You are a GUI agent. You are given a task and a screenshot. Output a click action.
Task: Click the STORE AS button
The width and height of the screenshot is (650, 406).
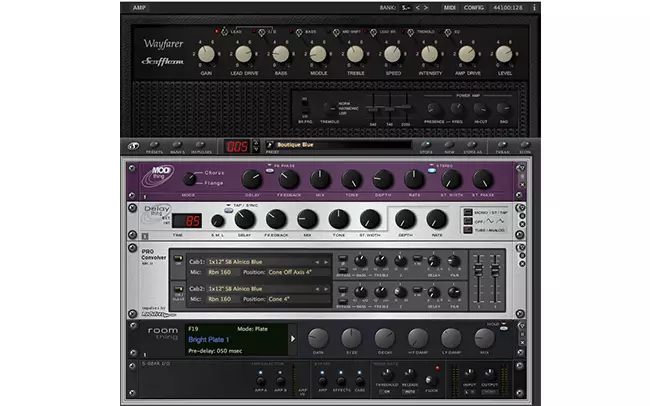pos(472,145)
